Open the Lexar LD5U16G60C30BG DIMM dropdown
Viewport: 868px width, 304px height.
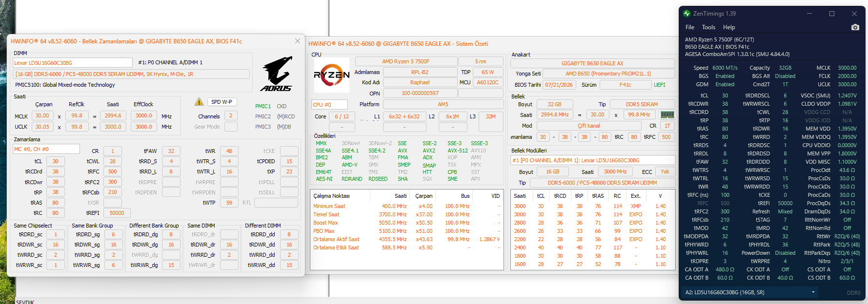click(x=72, y=63)
